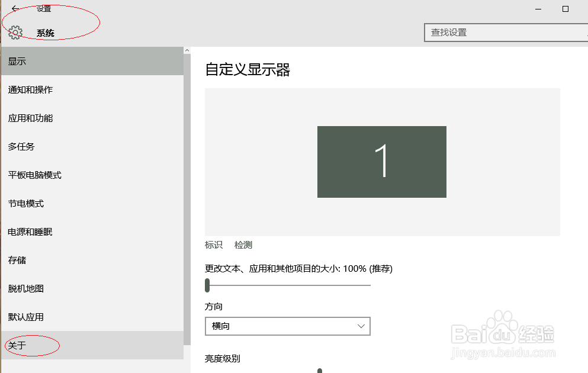Click the sidebar vertical scrollbar thumb

187,200
